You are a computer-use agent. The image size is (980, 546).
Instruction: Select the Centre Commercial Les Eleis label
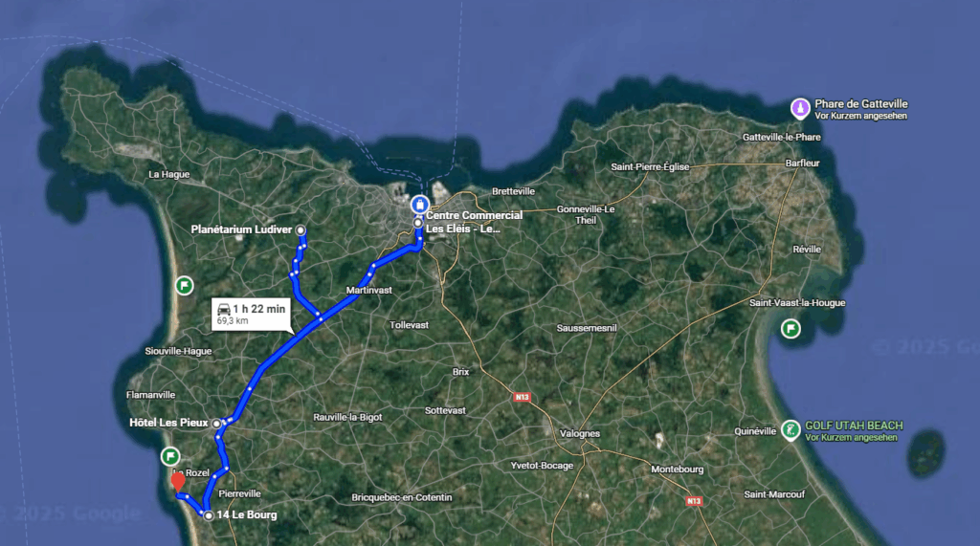point(475,222)
